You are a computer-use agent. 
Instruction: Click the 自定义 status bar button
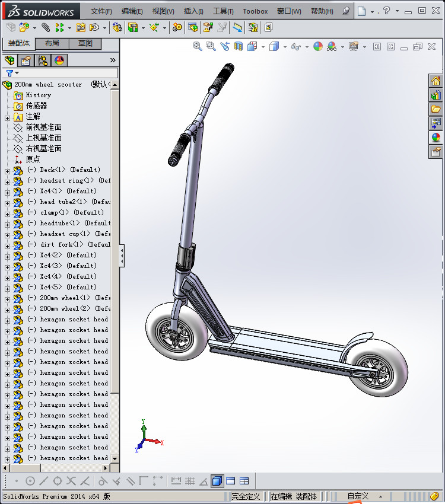[x=358, y=496]
